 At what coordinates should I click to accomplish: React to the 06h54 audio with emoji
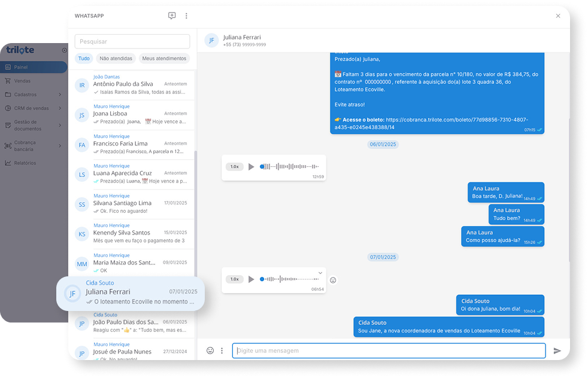pyautogui.click(x=333, y=280)
